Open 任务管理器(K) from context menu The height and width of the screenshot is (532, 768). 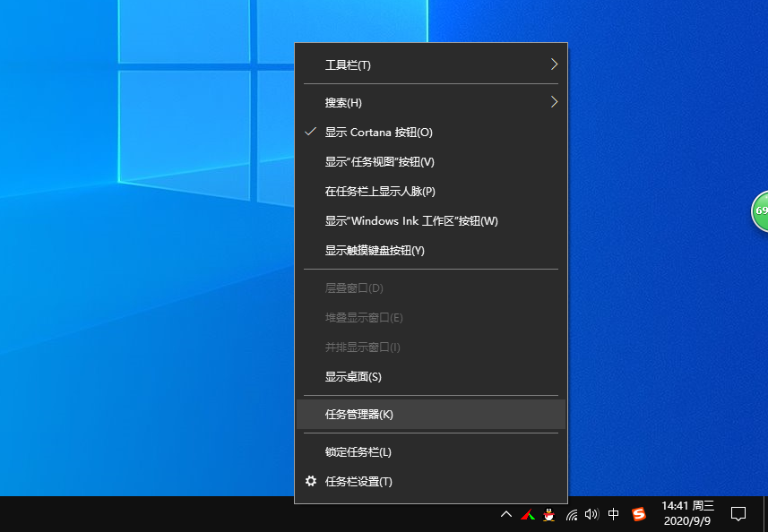[430, 414]
